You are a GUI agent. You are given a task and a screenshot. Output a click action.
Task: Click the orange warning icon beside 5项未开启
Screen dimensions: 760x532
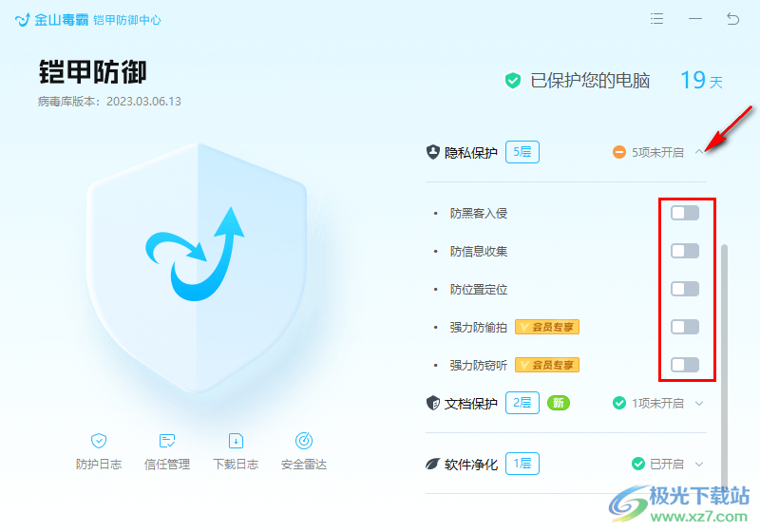pyautogui.click(x=619, y=152)
